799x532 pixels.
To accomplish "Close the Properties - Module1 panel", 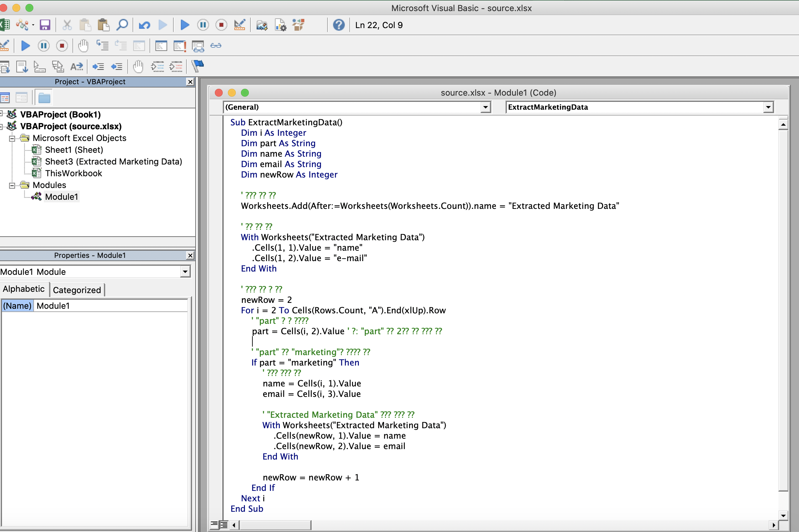I will pyautogui.click(x=190, y=256).
